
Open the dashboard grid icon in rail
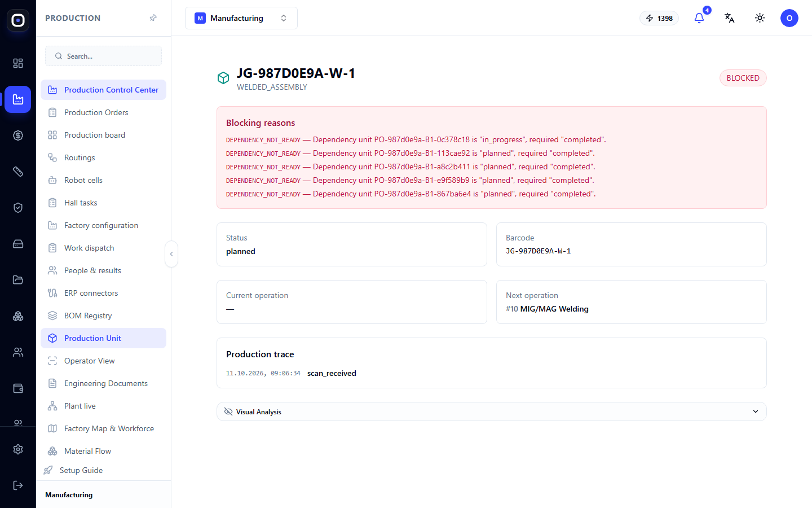click(x=18, y=63)
